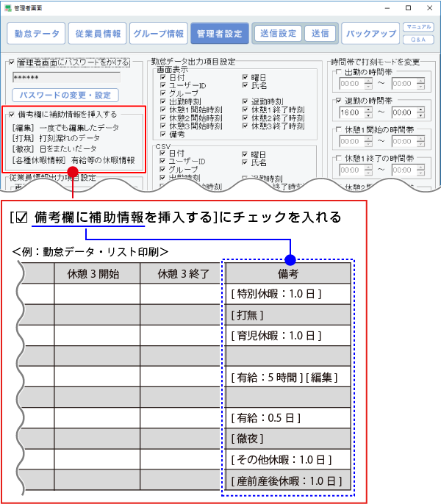Toggle 画面表示 氏名 checkbox
The height and width of the screenshot is (504, 441).
click(x=245, y=85)
